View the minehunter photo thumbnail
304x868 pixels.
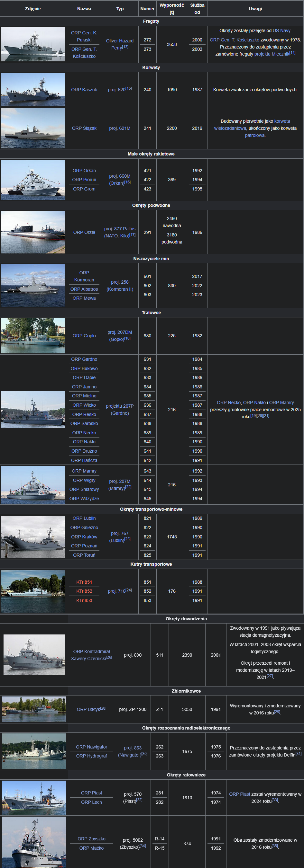(33, 285)
